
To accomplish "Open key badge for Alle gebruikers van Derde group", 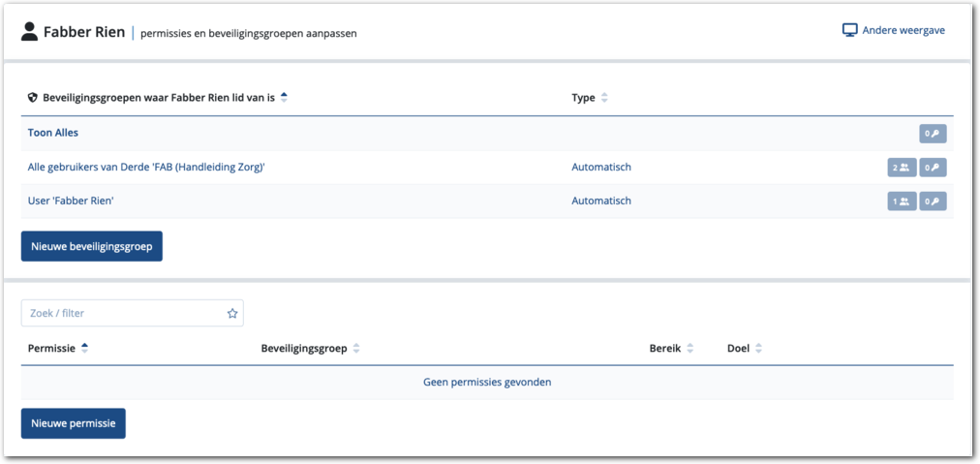I will point(933,168).
